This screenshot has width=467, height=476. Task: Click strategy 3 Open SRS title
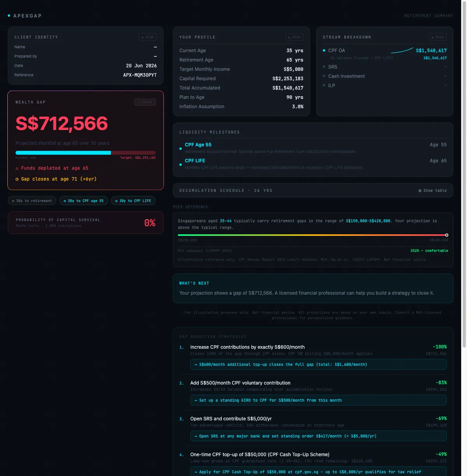pos(231,419)
